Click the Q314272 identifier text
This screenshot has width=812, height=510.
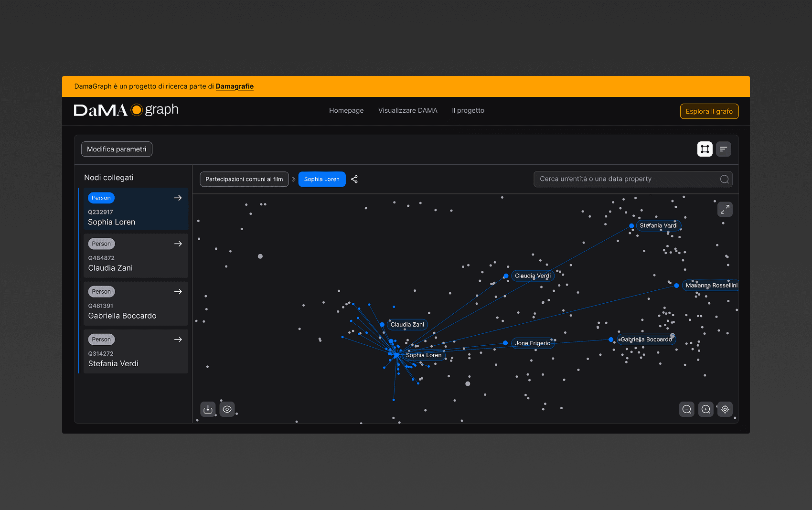101,353
